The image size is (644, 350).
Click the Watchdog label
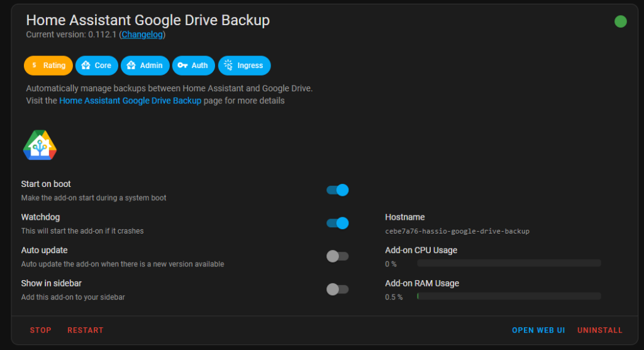40,217
